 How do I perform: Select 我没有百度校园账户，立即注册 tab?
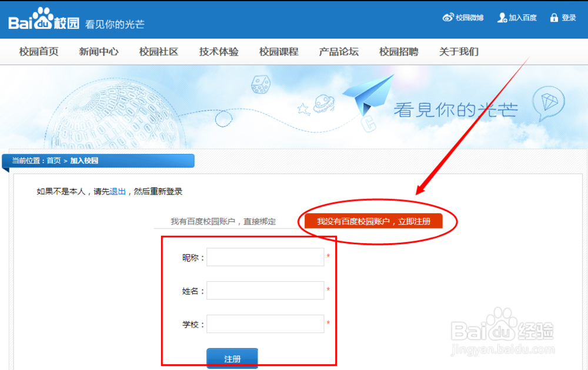(x=373, y=221)
